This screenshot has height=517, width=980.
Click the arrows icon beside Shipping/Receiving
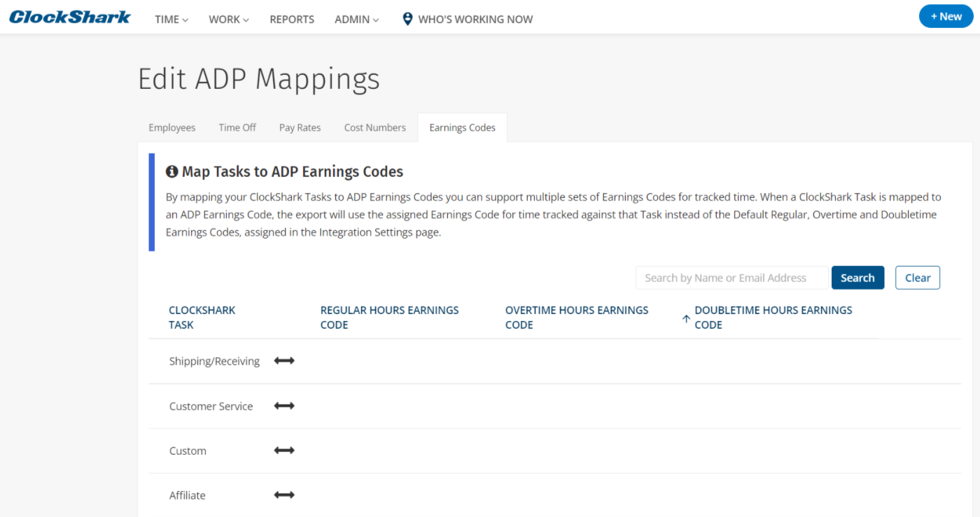tap(284, 361)
